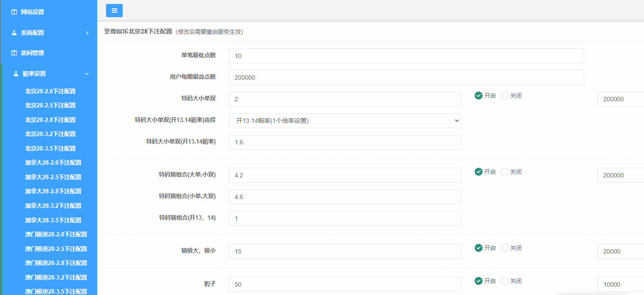Open 北京28-2.0下注配置 menu item

(51, 91)
